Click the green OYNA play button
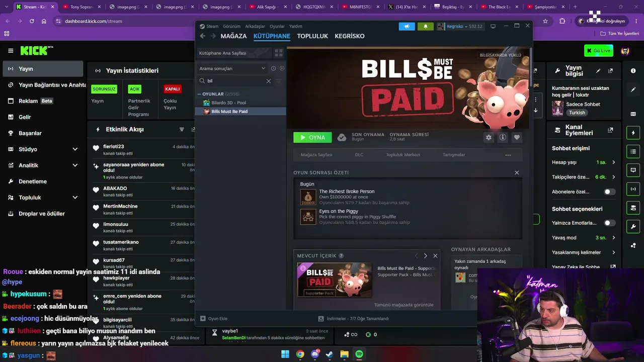 click(x=312, y=137)
